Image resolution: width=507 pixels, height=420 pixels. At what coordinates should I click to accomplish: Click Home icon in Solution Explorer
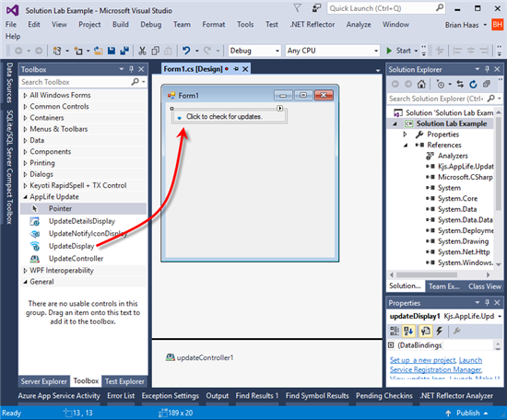tap(421, 85)
